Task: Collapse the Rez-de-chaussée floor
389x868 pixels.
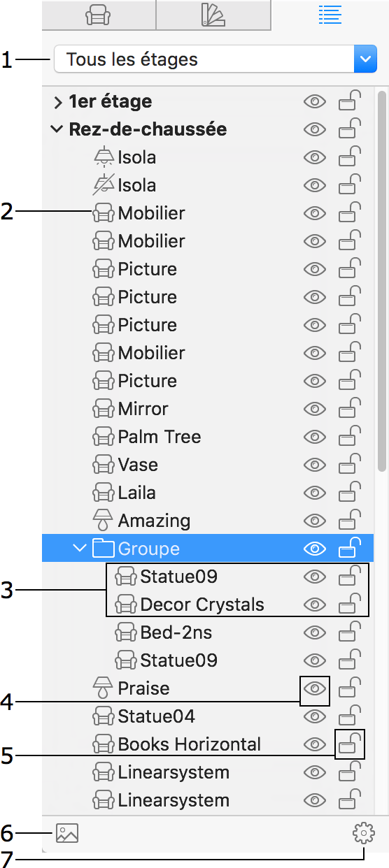Action: pyautogui.click(x=58, y=129)
